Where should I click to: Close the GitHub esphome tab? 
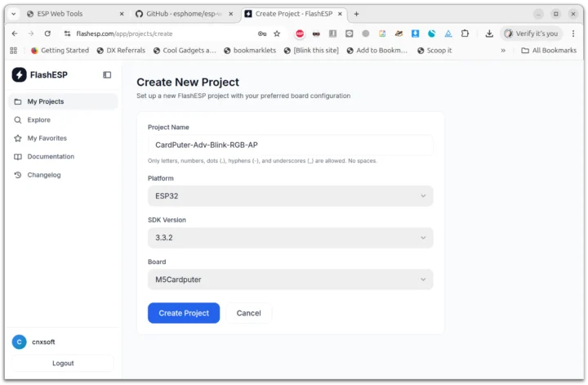231,14
